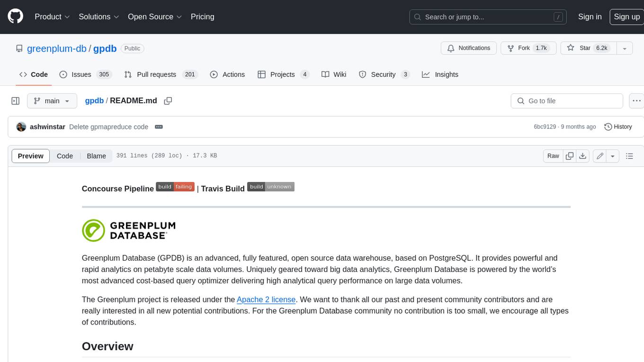The height and width of the screenshot is (362, 644).
Task: Expand the file tree side panel
Action: [x=15, y=101]
